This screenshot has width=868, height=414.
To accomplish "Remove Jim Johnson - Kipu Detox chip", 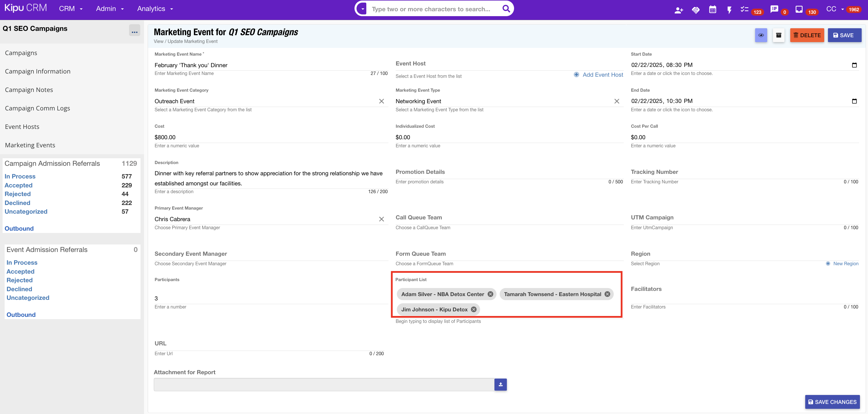I will [x=473, y=309].
